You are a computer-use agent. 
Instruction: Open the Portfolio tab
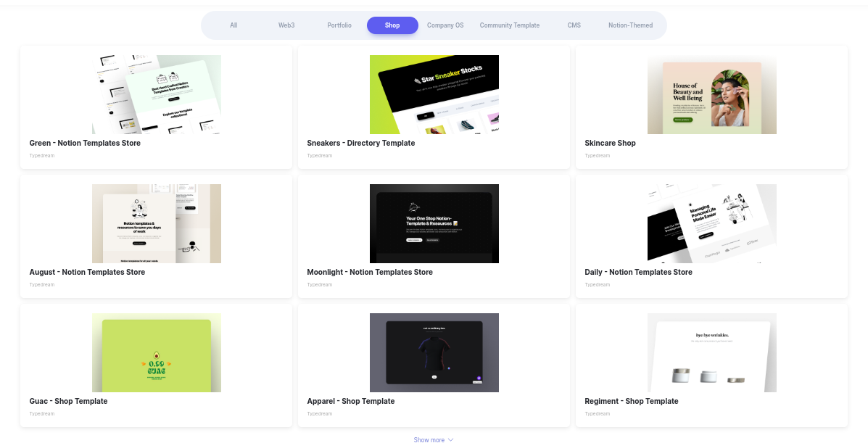pyautogui.click(x=339, y=25)
